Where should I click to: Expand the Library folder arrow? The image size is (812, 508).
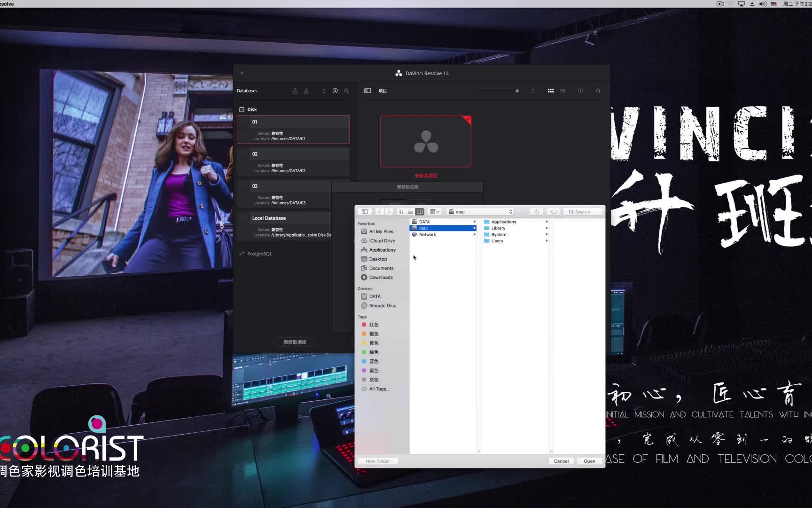click(x=547, y=228)
